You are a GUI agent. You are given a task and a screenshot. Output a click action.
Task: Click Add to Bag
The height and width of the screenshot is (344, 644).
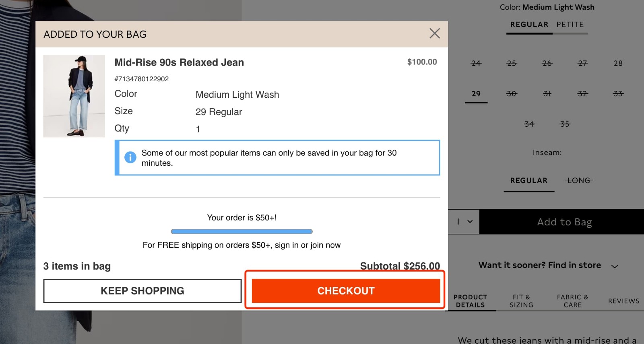click(x=564, y=222)
